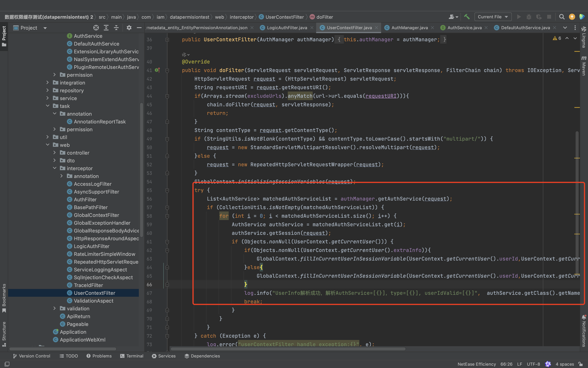Collapse the task folder
This screenshot has width=588, height=368.
48,106
